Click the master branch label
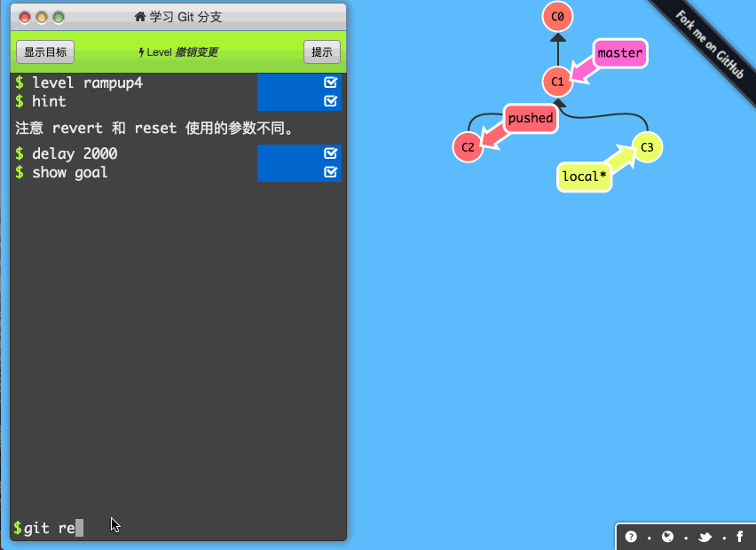 tap(620, 53)
